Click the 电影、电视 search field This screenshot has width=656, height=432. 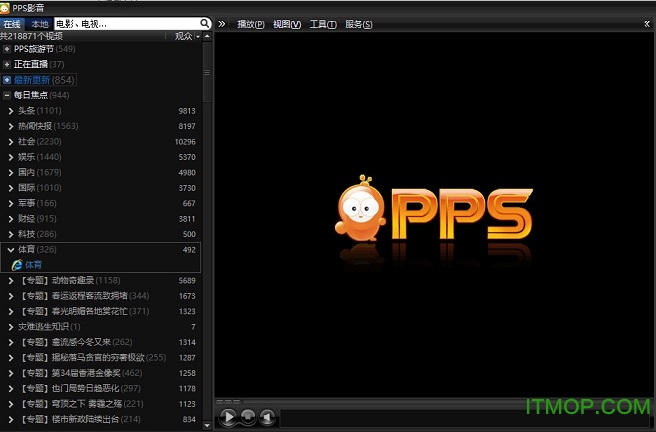click(127, 24)
